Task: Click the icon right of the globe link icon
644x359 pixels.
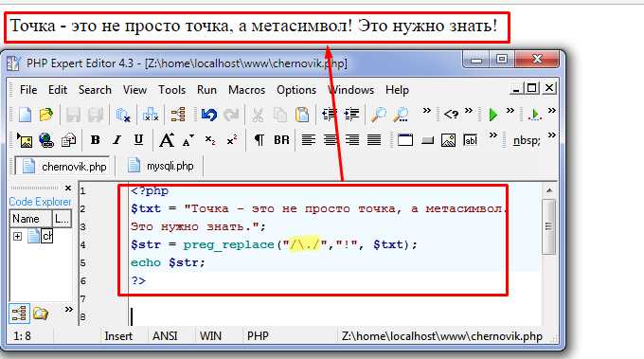Action: pos(68,141)
